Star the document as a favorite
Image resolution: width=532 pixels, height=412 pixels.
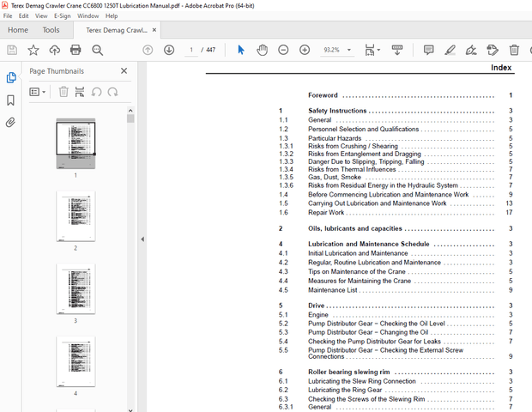pos(33,51)
